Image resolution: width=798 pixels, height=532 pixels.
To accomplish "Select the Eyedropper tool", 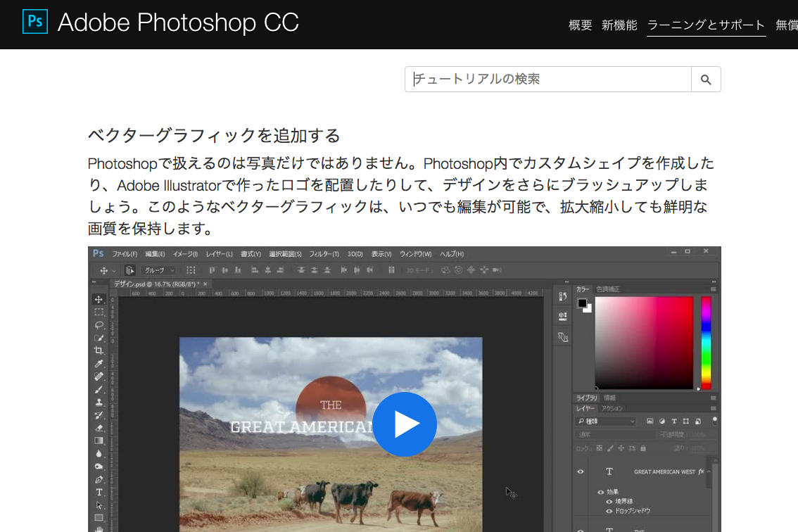I will point(99,364).
